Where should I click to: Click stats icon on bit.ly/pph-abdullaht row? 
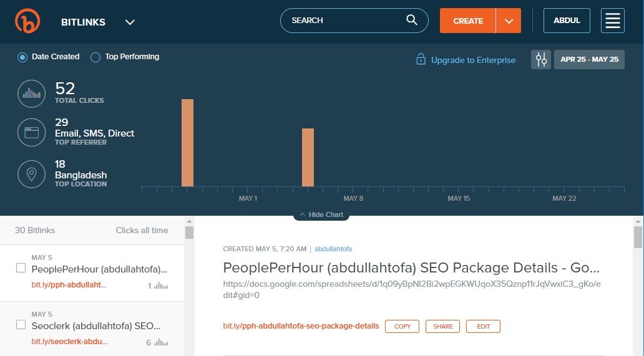(x=161, y=286)
